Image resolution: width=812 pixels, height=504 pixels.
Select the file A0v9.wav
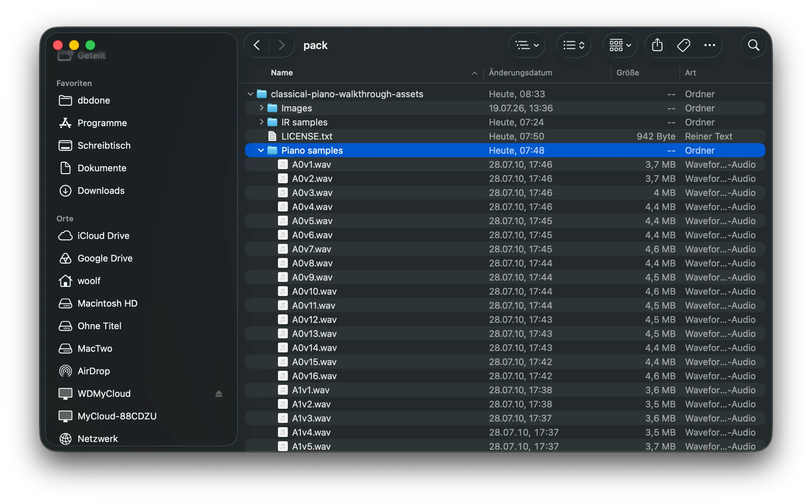(505, 277)
